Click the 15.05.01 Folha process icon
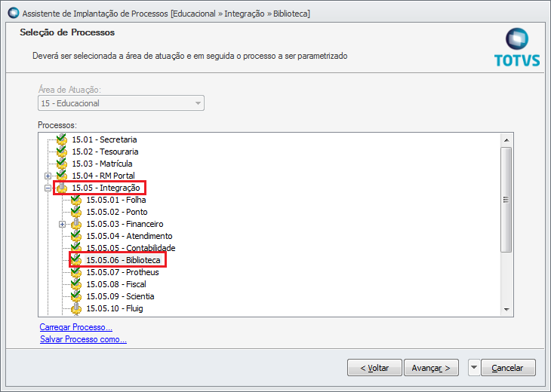The image size is (551, 392). click(76, 200)
